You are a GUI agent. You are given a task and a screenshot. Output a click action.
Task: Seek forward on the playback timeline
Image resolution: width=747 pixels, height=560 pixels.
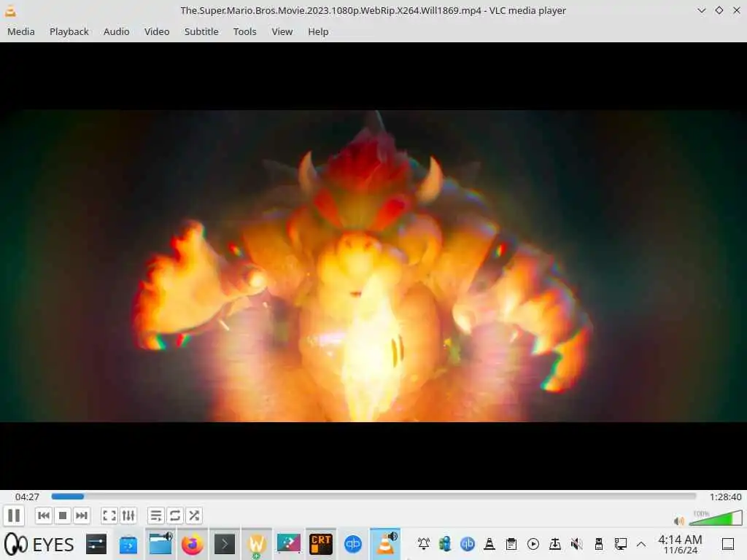[x=373, y=496]
